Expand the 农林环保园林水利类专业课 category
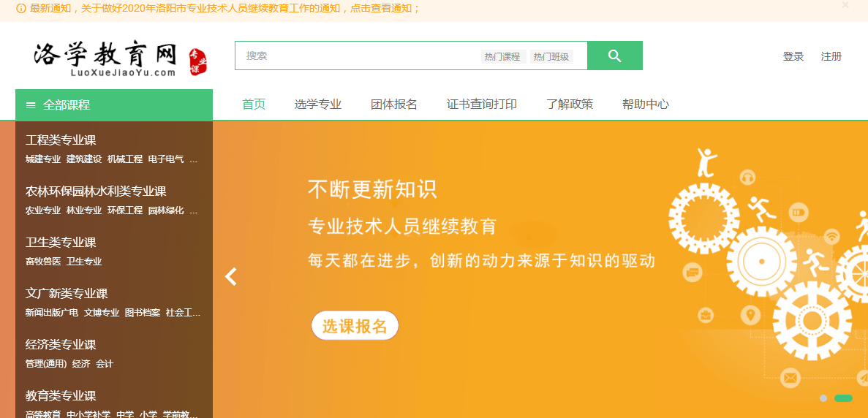Screen dimensions: 868x418 pyautogui.click(x=96, y=191)
